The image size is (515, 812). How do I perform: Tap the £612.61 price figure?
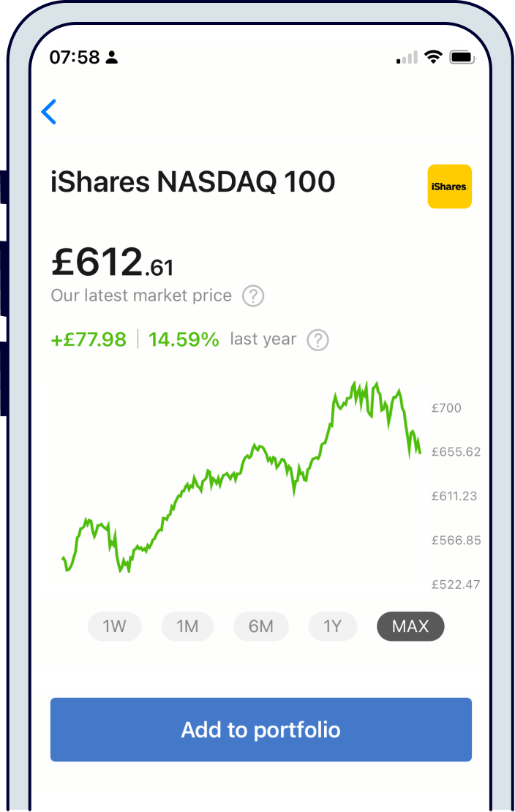pyautogui.click(x=112, y=263)
